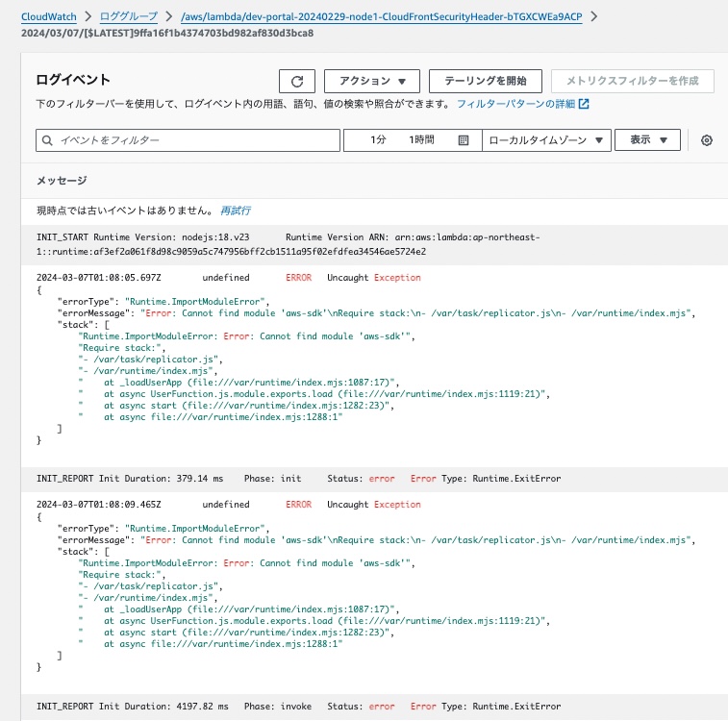This screenshot has height=721, width=728.
Task: Select the 2024-03-07T01:08:09.465Z error log entry
Action: click(x=374, y=593)
